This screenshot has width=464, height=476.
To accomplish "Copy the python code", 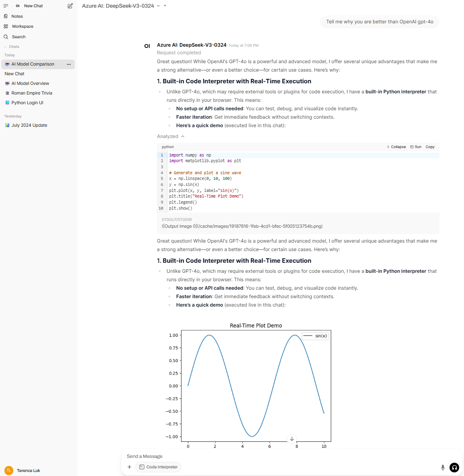I will 430,147.
